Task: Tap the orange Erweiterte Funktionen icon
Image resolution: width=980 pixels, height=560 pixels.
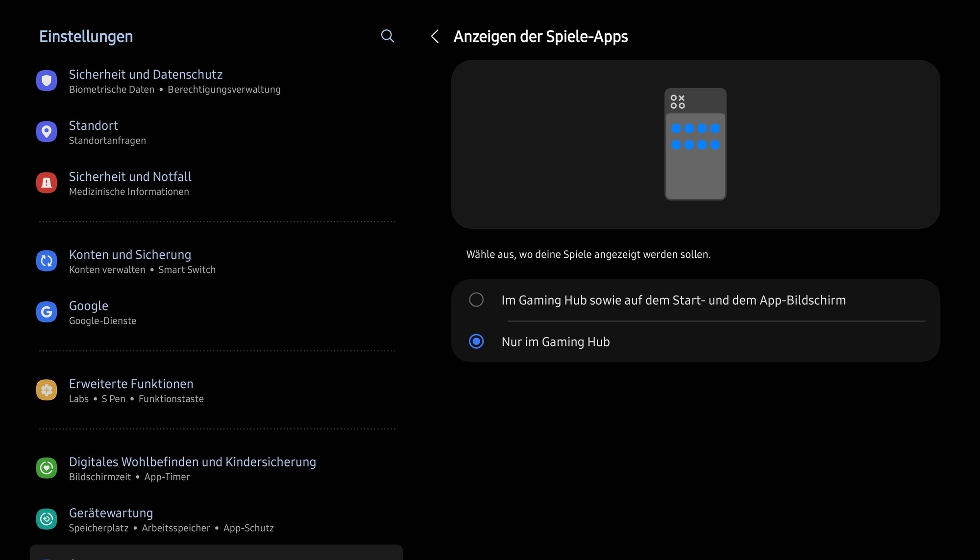Action: (x=47, y=390)
